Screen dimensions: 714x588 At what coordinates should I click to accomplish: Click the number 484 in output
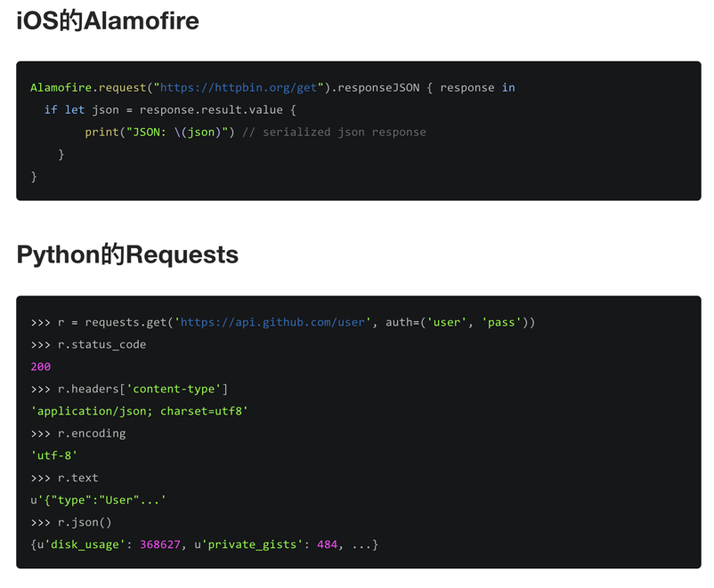coord(328,544)
